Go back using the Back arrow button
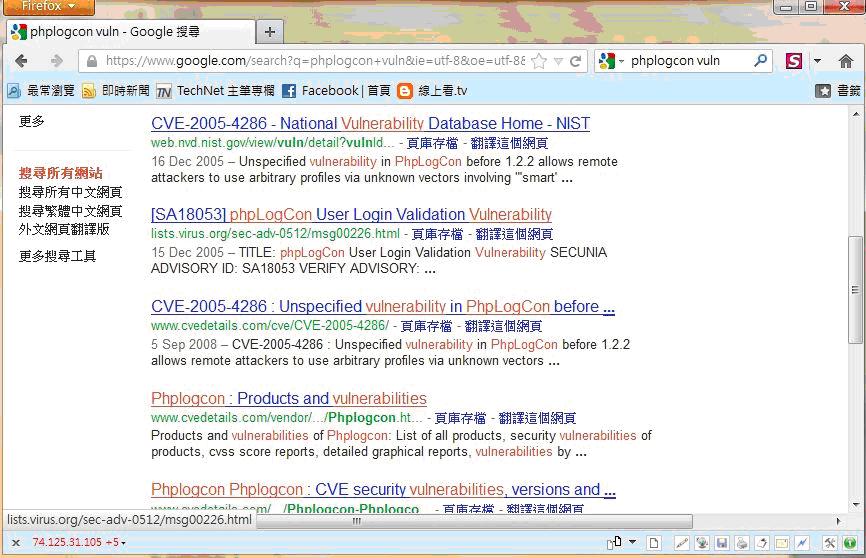Image resolution: width=866 pixels, height=558 pixels. pyautogui.click(x=21, y=61)
